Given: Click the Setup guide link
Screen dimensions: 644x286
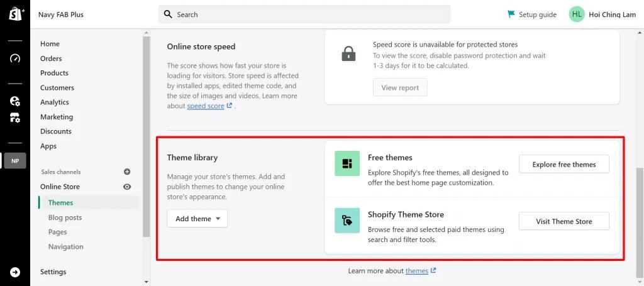Looking at the screenshot, I should 538,14.
